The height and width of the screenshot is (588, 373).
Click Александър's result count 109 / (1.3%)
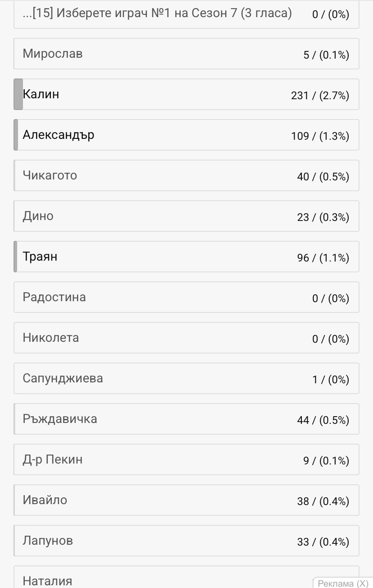click(320, 136)
